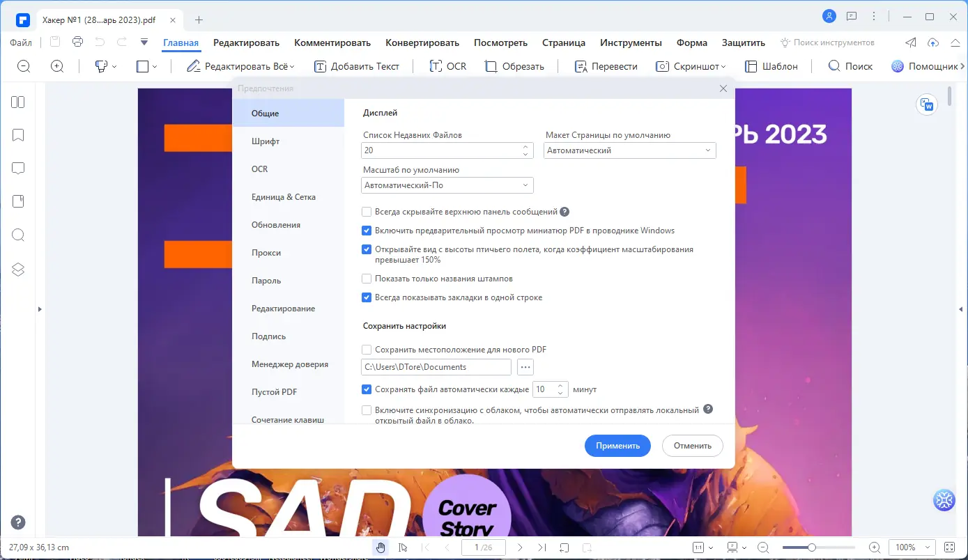Jump to the last page
This screenshot has height=560, width=968.
[x=543, y=547]
